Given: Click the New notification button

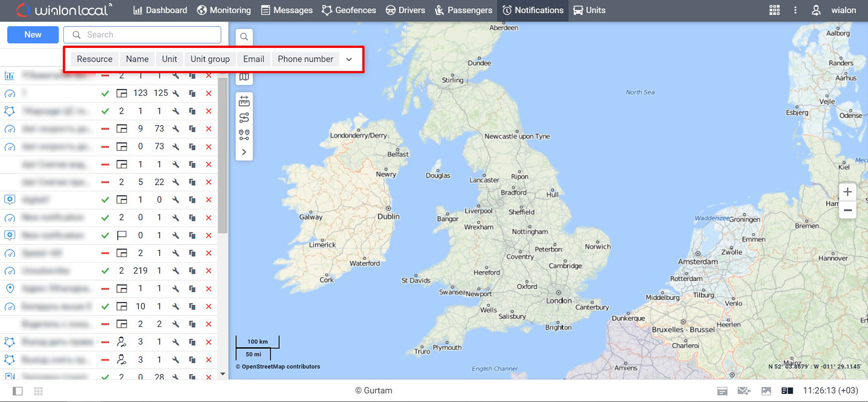Looking at the screenshot, I should coord(33,35).
